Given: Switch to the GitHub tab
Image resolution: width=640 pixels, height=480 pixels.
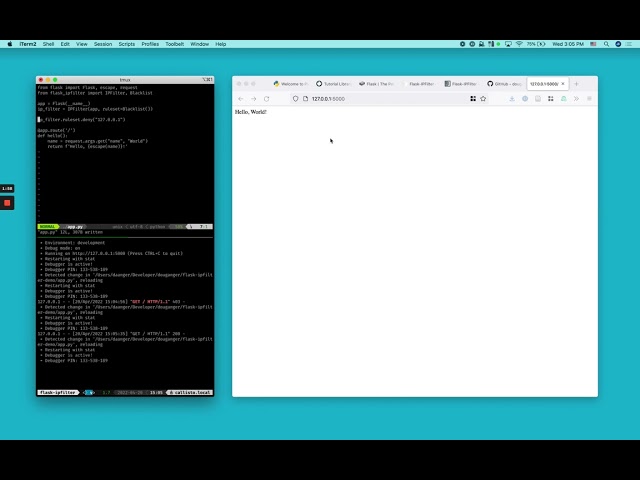Looking at the screenshot, I should click(504, 84).
